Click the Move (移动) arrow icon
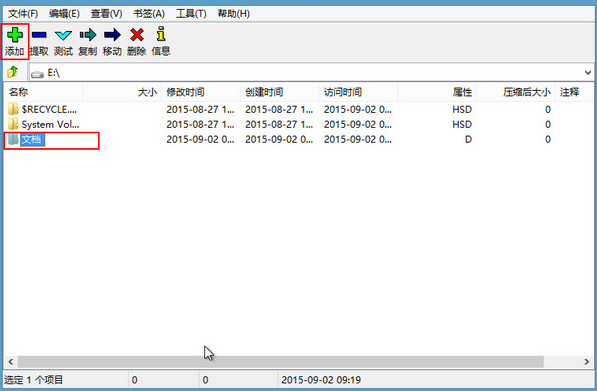This screenshot has width=597, height=391. [x=112, y=35]
